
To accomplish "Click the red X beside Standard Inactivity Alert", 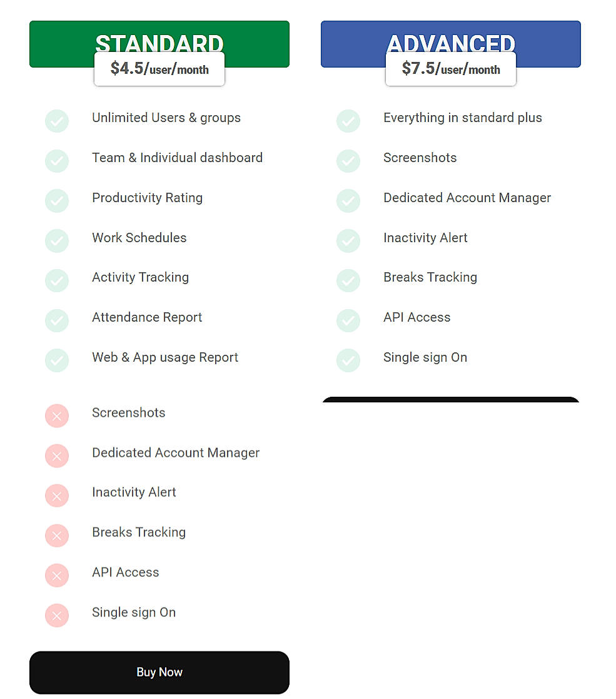I will [57, 496].
